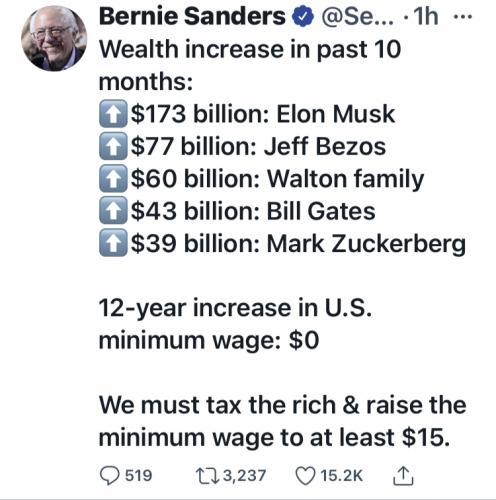
Task: Click the 3,237 retweets count
Action: point(244,476)
